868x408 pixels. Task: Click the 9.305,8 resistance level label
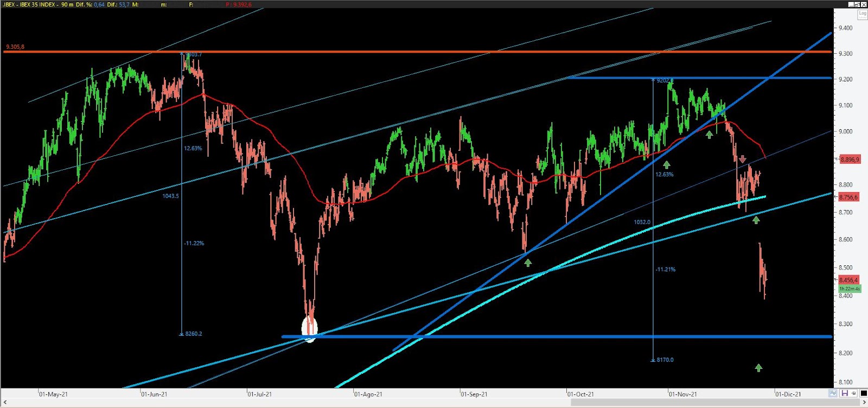click(x=15, y=47)
